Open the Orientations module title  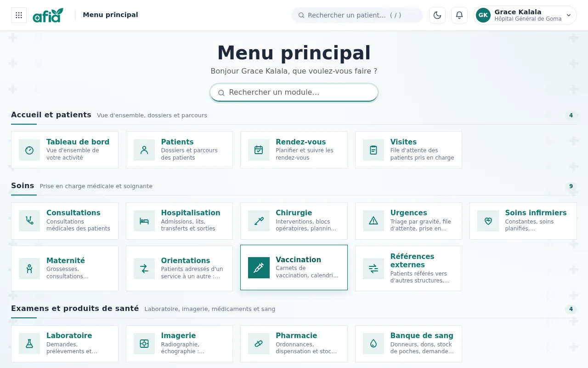[x=186, y=260]
